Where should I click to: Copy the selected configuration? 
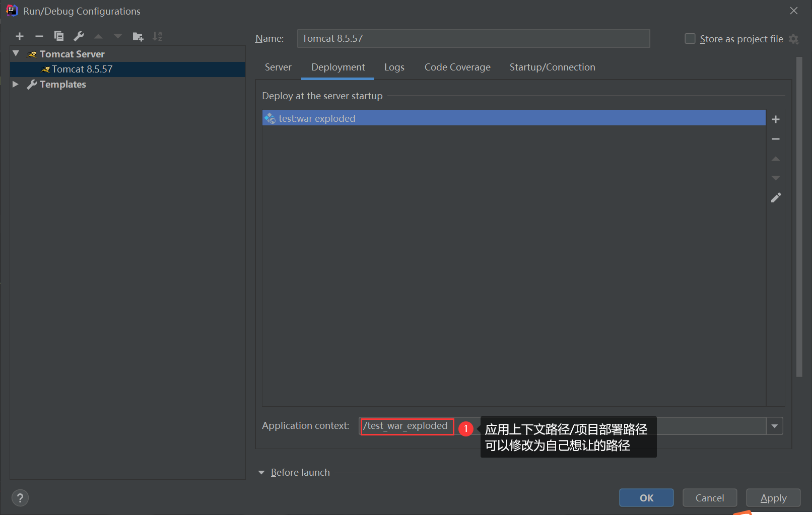(59, 36)
